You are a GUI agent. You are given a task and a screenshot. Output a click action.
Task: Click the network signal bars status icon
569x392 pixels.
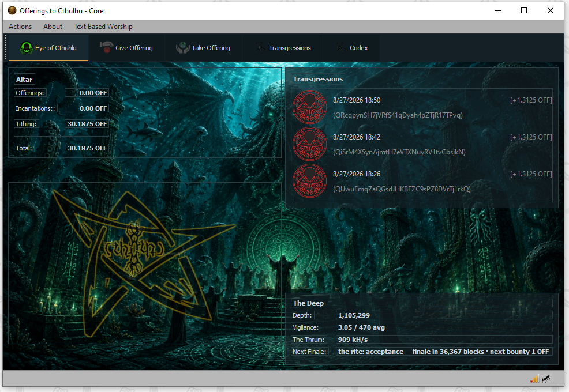(x=534, y=379)
